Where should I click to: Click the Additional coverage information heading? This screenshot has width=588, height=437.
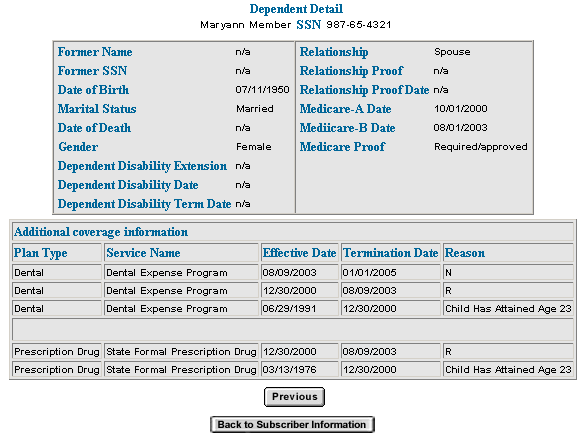pyautogui.click(x=101, y=232)
